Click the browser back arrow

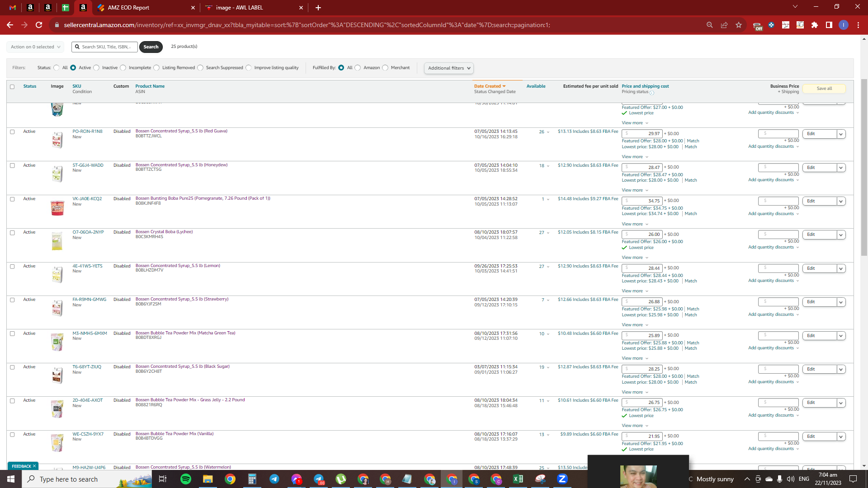(x=10, y=25)
